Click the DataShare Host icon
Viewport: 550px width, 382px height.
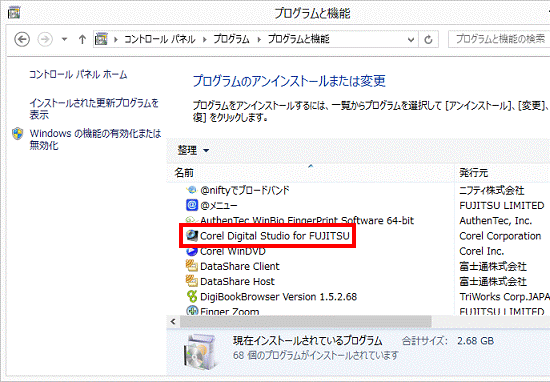click(x=192, y=281)
